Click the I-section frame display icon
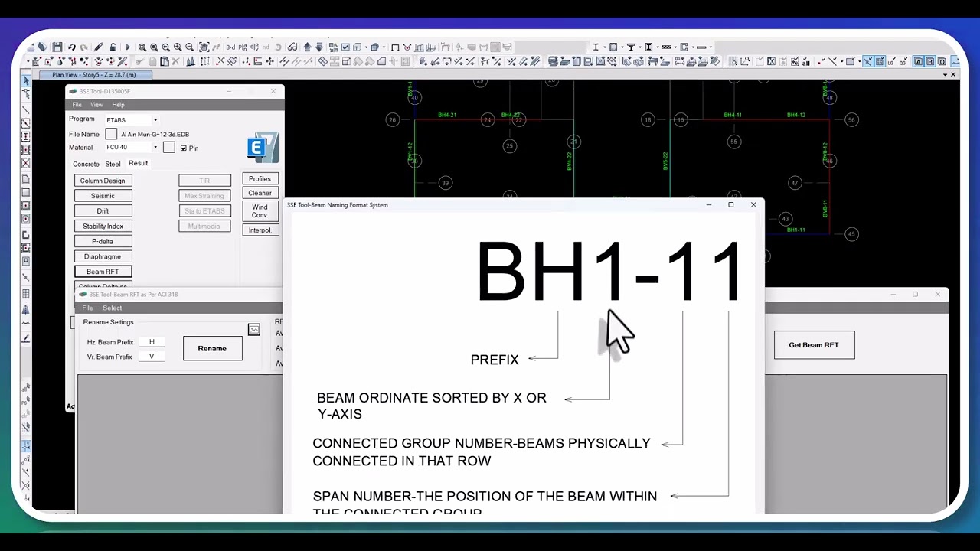980x551 pixels. pos(595,47)
